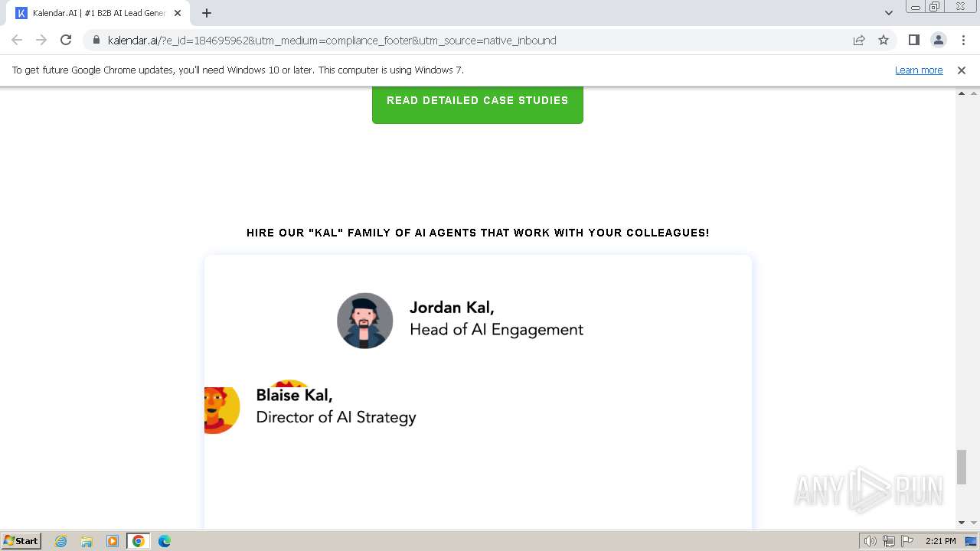Open the Windows Start menu

21,541
